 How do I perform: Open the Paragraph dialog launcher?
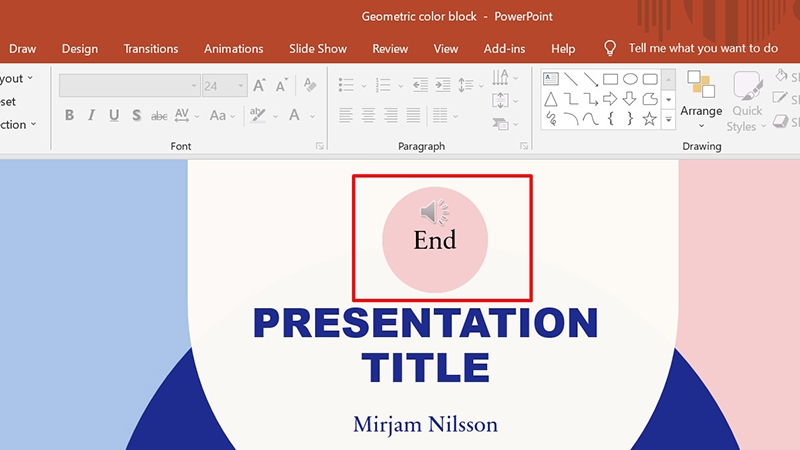coord(524,146)
